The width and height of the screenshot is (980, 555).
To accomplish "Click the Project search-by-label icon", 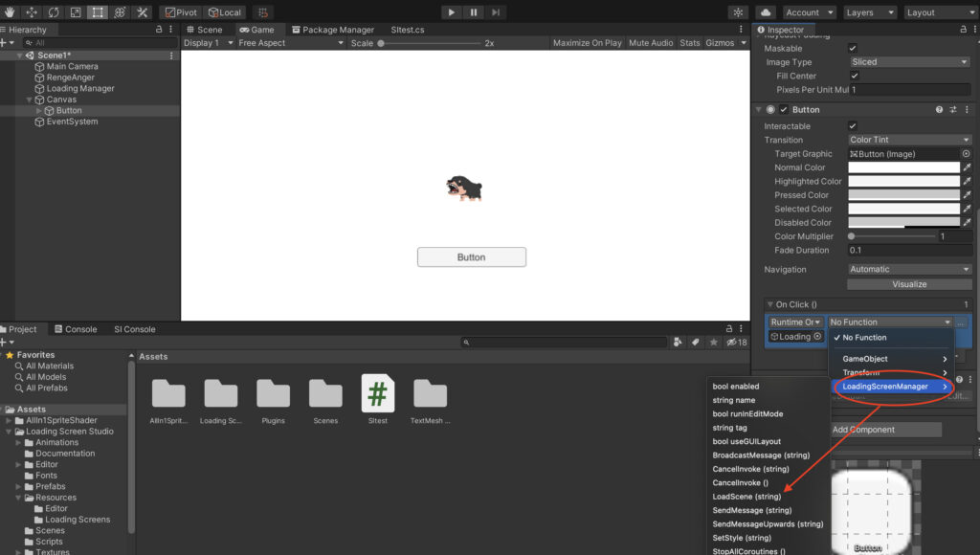I will click(x=695, y=343).
